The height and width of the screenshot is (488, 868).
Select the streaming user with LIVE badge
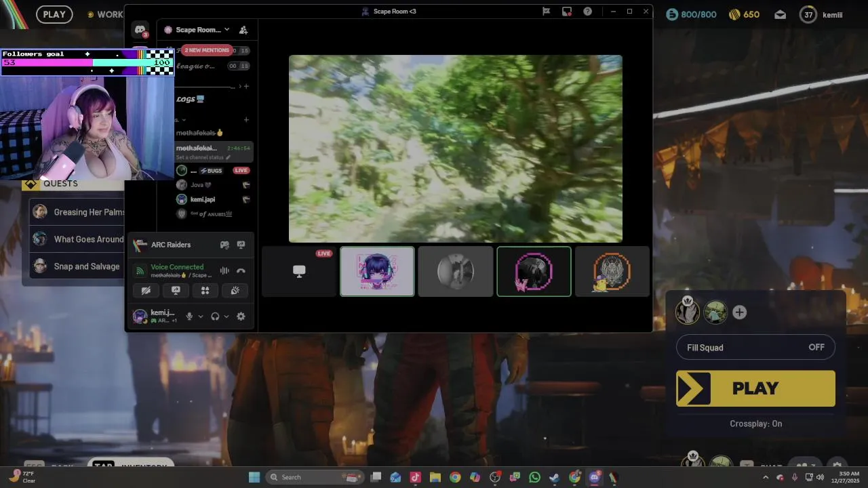[x=213, y=170]
